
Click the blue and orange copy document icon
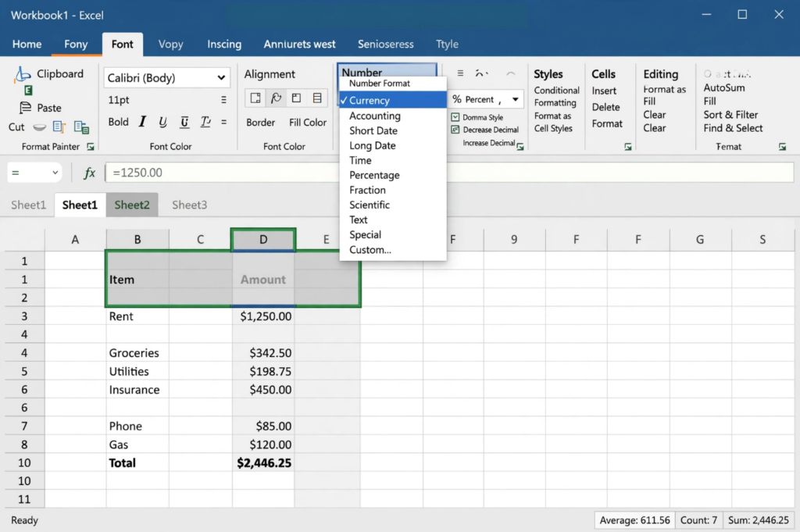coord(59,127)
